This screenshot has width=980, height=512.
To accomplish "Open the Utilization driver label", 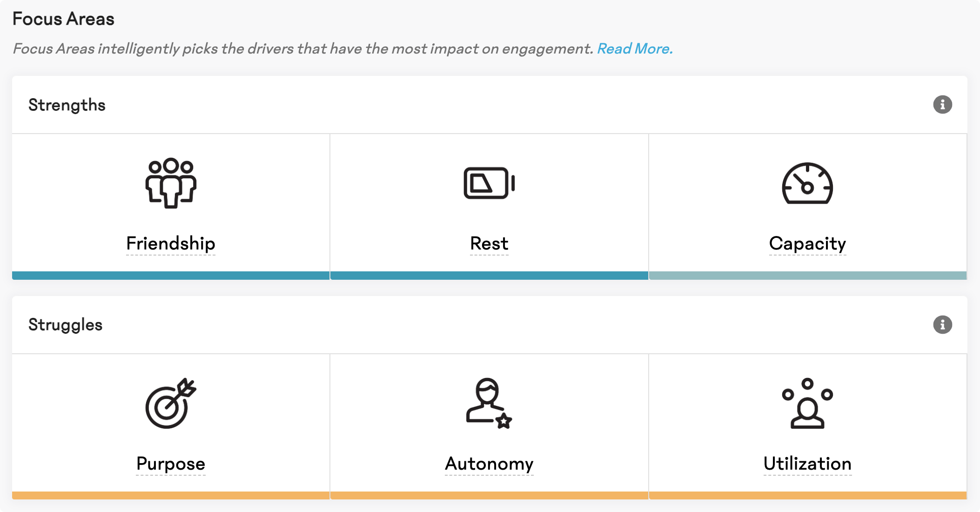I will 807,464.
